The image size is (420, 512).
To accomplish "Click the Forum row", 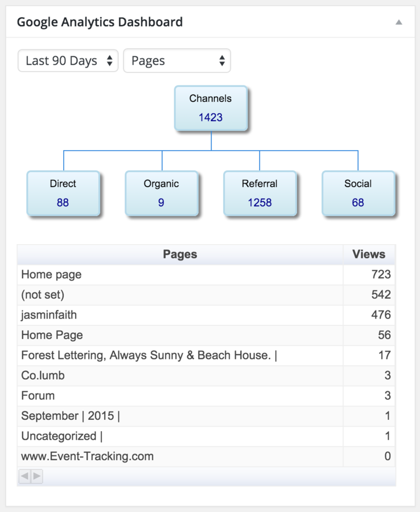I will click(206, 396).
